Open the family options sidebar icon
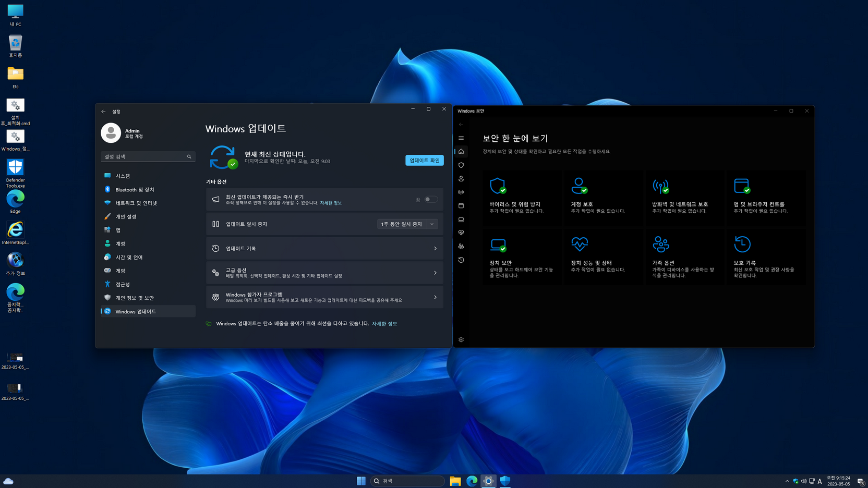Screen dimensions: 868x488 click(x=461, y=247)
